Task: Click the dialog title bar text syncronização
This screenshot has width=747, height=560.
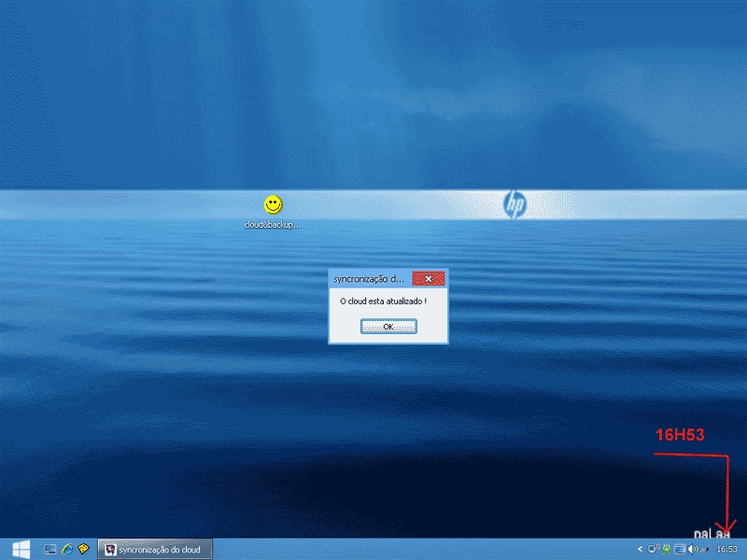Action: [368, 279]
